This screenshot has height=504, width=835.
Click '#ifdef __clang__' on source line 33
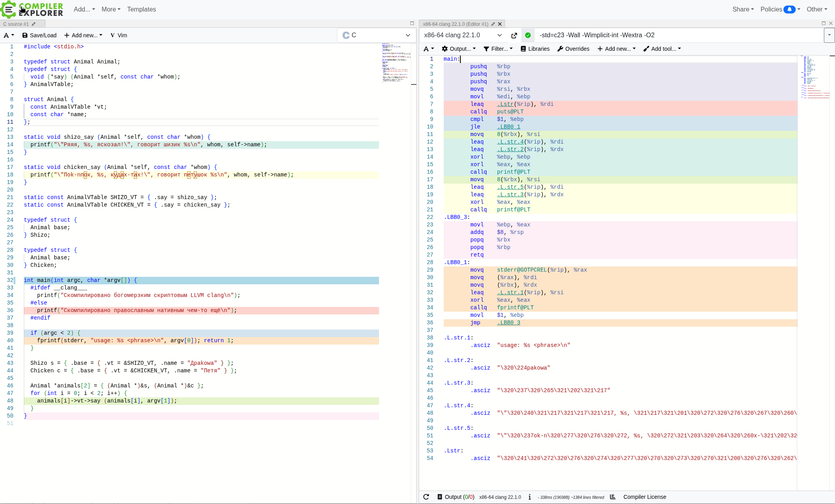tap(59, 288)
